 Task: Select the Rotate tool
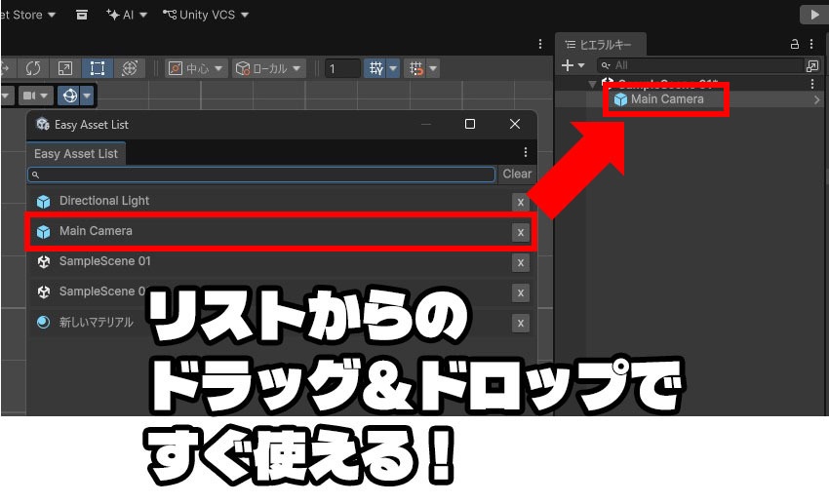click(33, 68)
